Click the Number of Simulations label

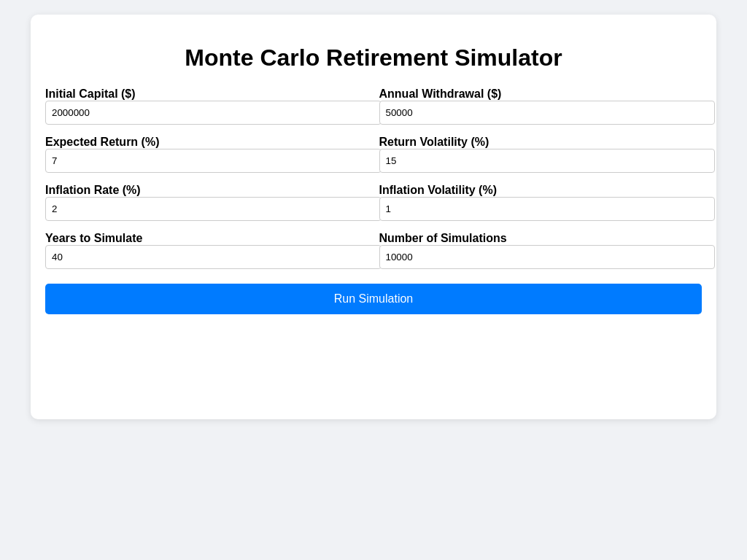(442, 238)
